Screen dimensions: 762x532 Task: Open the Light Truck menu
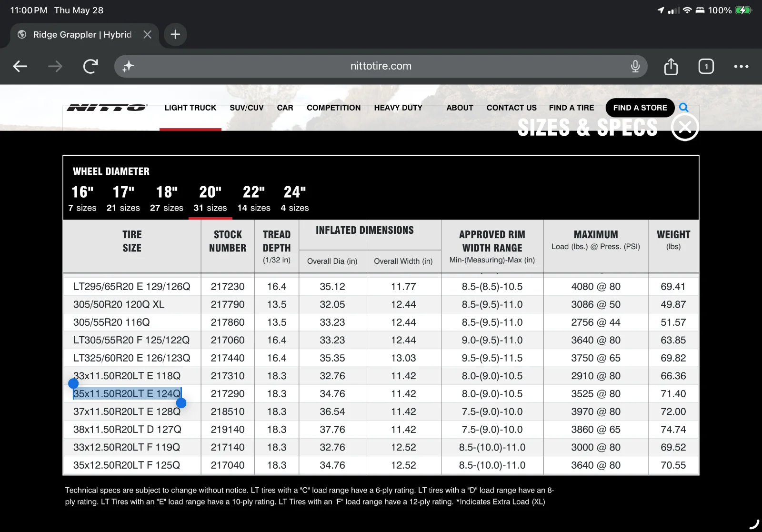tap(190, 108)
